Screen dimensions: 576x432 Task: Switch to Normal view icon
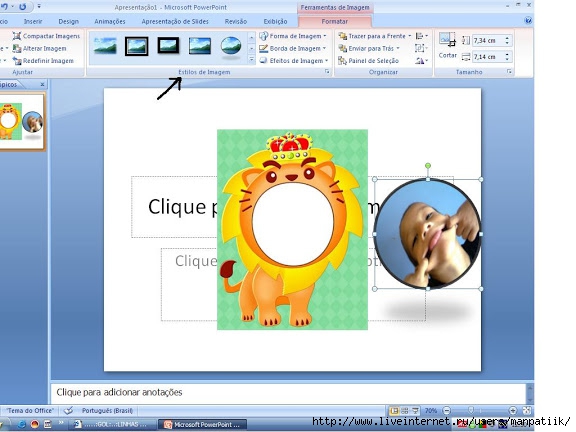coord(393,410)
